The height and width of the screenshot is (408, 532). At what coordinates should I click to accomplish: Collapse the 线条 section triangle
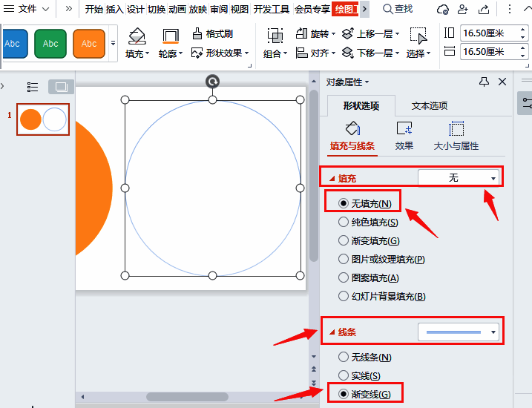point(332,332)
